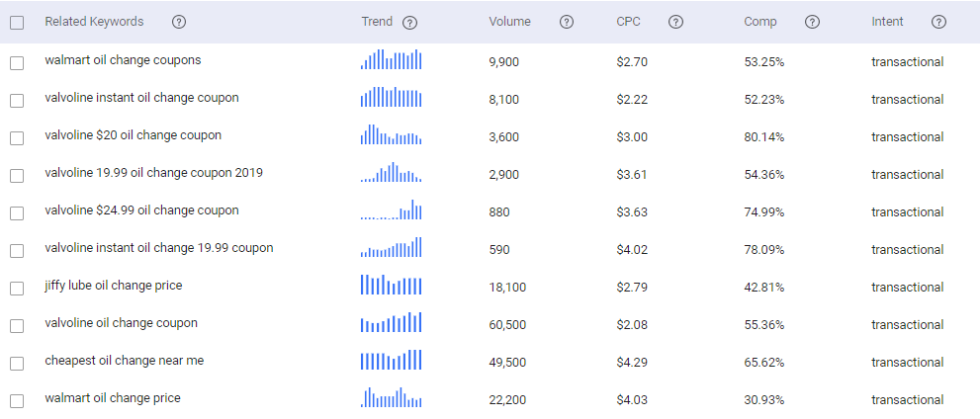The width and height of the screenshot is (980, 419).
Task: Sort by Volume column header
Action: coord(509,22)
